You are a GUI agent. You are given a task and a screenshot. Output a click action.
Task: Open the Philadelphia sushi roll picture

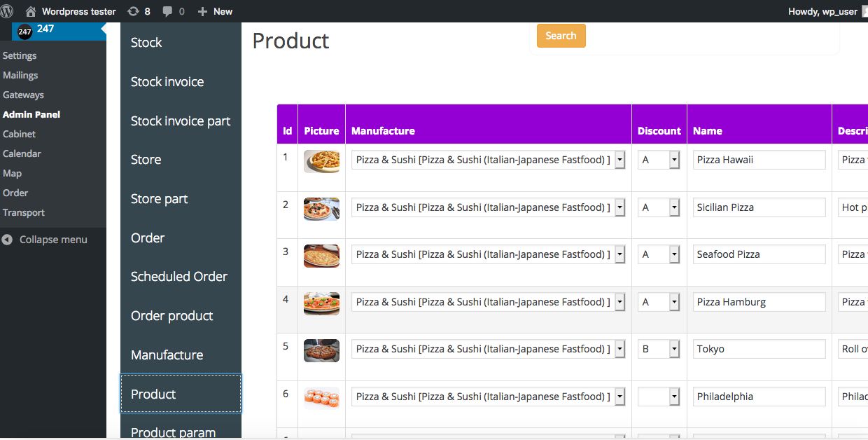(x=321, y=397)
